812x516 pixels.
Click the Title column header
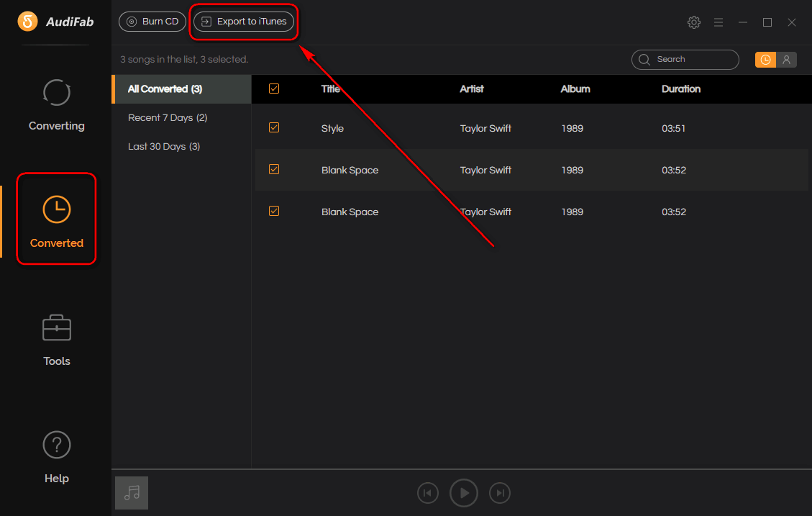pos(330,89)
